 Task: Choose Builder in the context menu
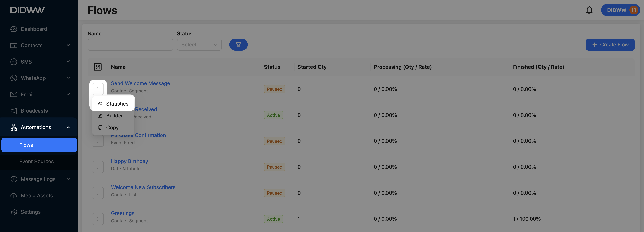click(x=114, y=116)
